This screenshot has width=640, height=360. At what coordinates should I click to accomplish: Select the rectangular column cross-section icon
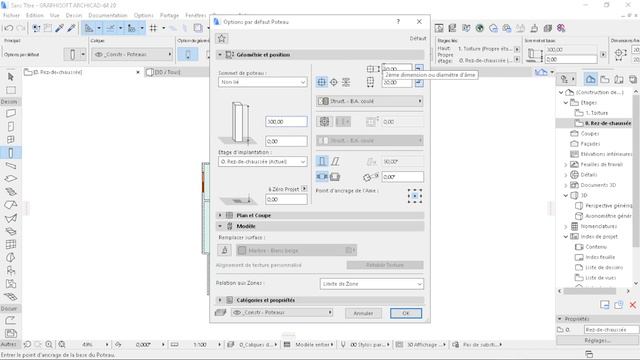tap(322, 82)
